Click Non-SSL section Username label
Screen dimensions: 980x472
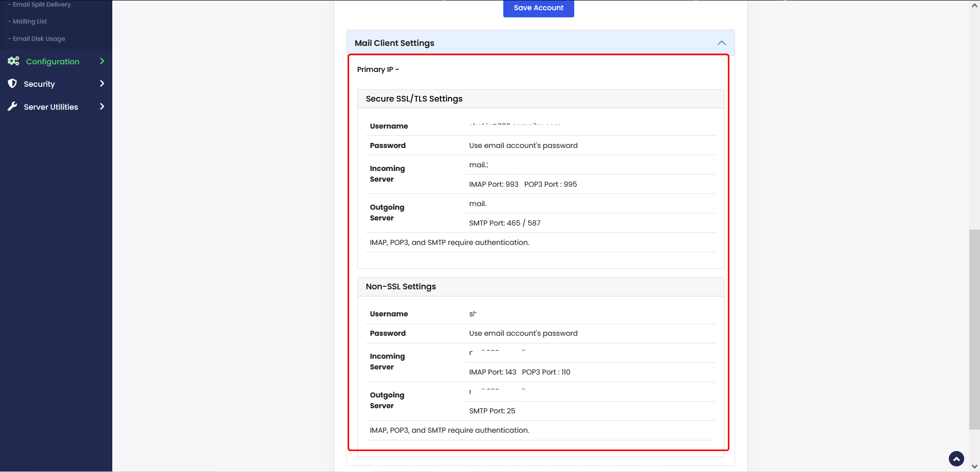pyautogui.click(x=389, y=314)
